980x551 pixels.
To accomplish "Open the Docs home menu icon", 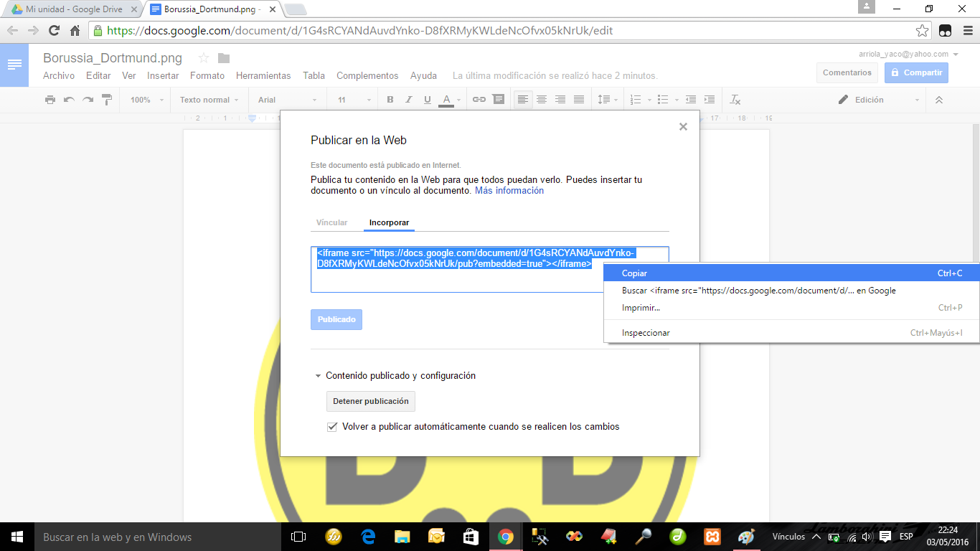I will click(x=14, y=65).
